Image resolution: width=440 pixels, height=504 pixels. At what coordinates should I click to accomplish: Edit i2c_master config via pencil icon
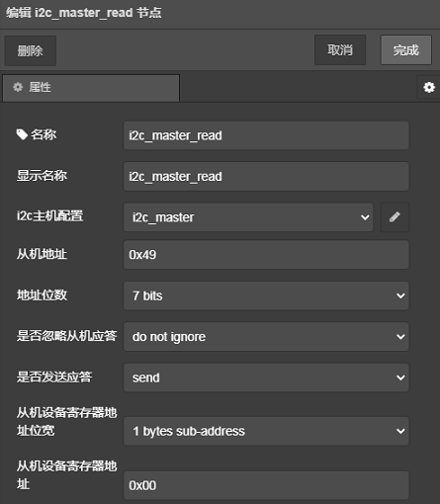[x=395, y=217]
